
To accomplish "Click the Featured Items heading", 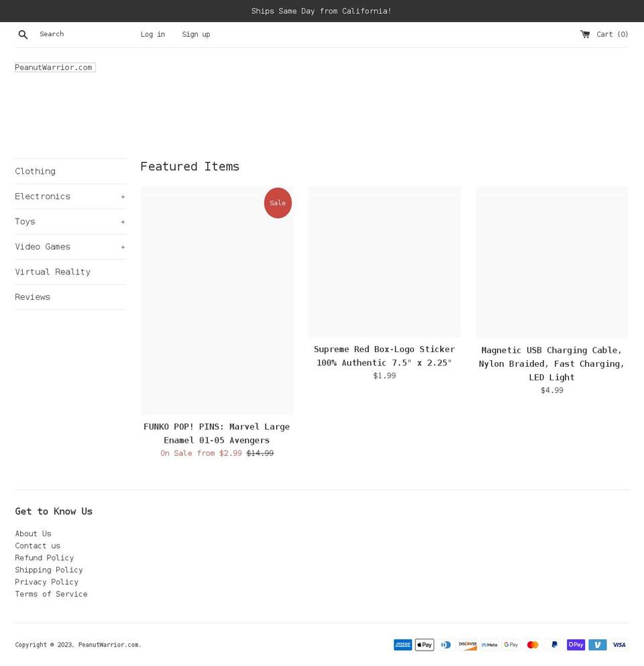I will click(190, 166).
